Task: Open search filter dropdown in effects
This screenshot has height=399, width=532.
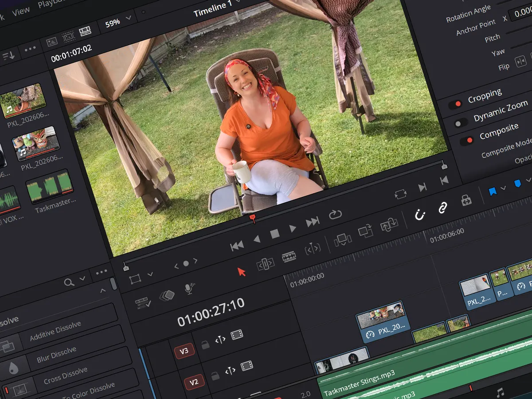Action: pyautogui.click(x=82, y=278)
